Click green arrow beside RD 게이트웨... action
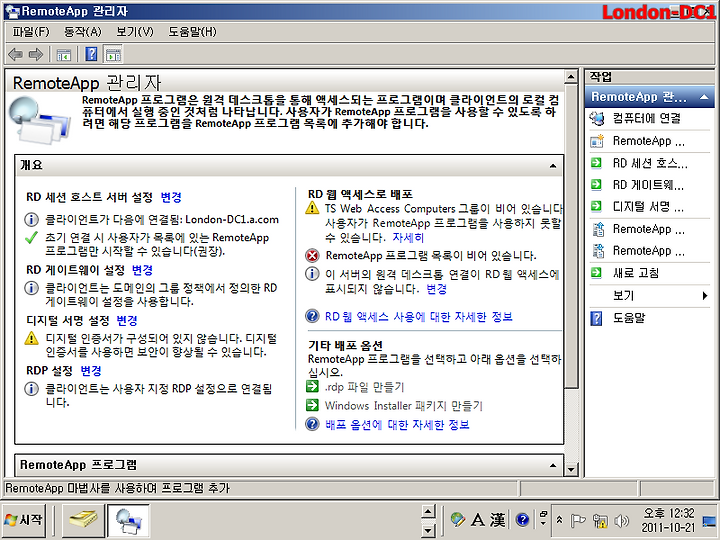Viewport: 720px width, 540px height. pyautogui.click(x=596, y=185)
